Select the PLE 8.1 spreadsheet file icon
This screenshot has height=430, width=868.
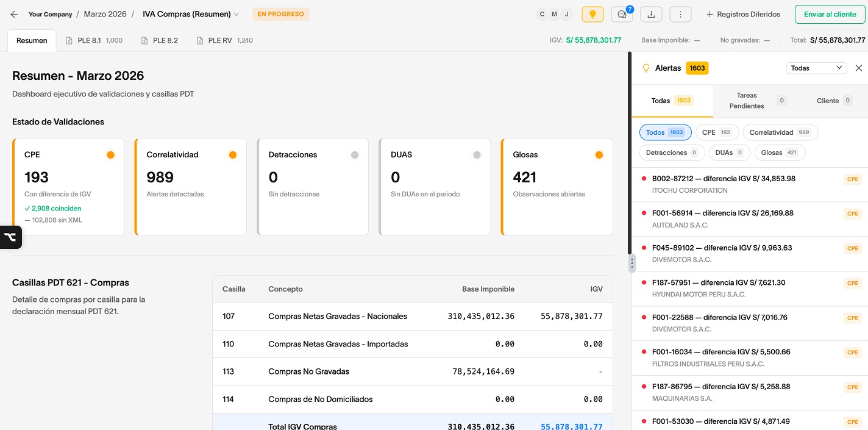[70, 40]
